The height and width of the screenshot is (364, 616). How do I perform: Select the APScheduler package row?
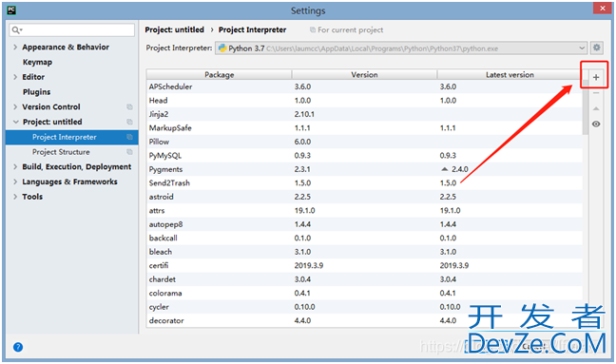pos(365,86)
